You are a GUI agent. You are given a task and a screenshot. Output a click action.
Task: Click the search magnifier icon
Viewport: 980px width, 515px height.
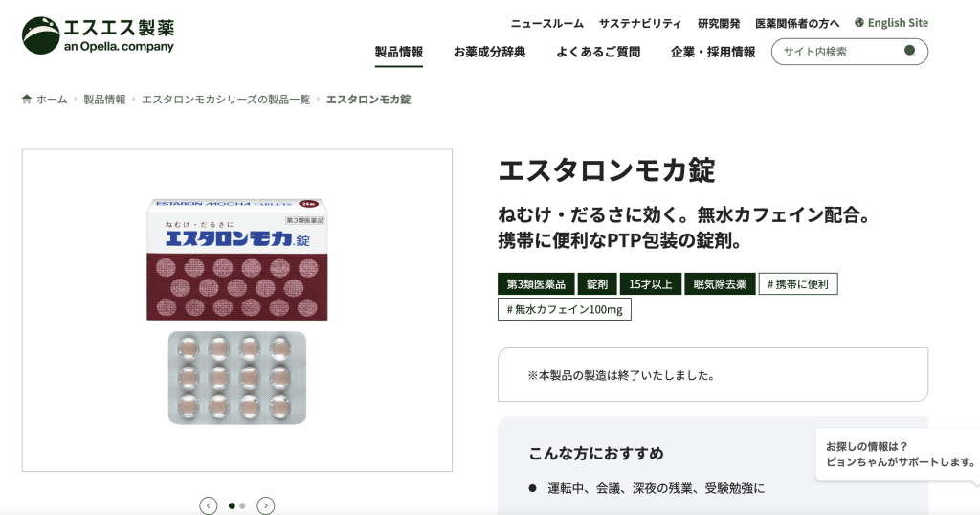click(x=910, y=52)
